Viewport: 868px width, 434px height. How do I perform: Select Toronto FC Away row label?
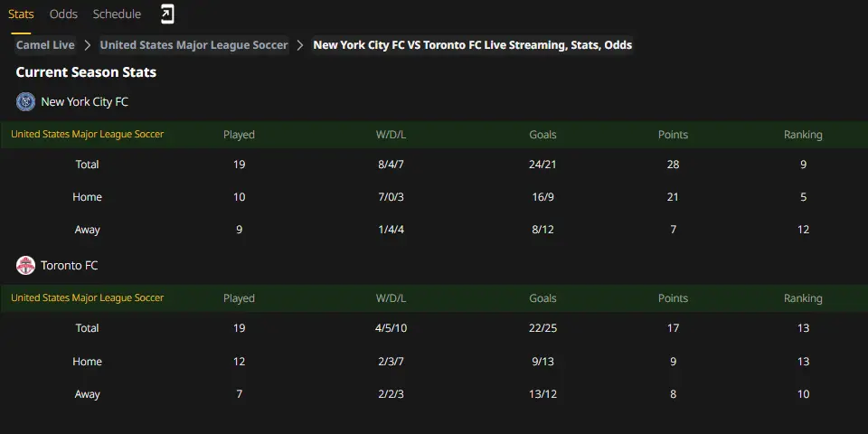(88, 394)
